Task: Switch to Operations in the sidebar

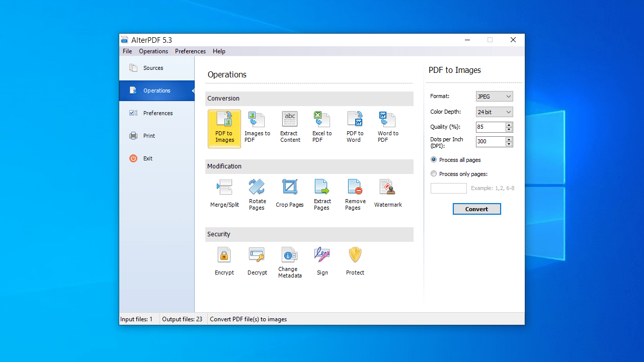Action: coord(157,90)
